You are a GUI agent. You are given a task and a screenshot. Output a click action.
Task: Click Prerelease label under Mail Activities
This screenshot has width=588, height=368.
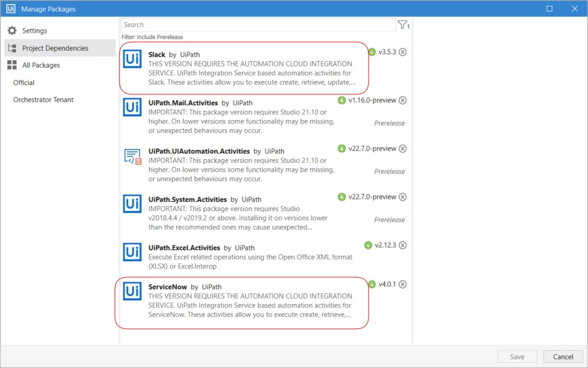tap(389, 123)
